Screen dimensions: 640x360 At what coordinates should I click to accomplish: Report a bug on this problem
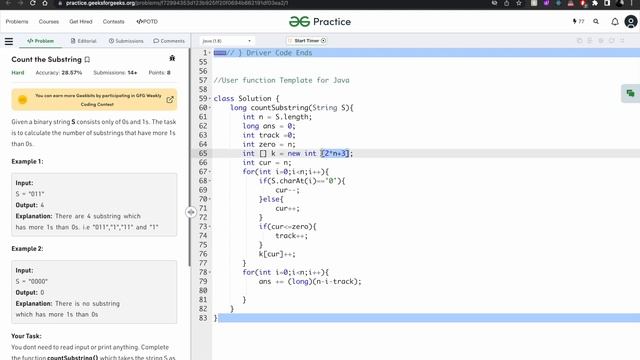tap(172, 58)
